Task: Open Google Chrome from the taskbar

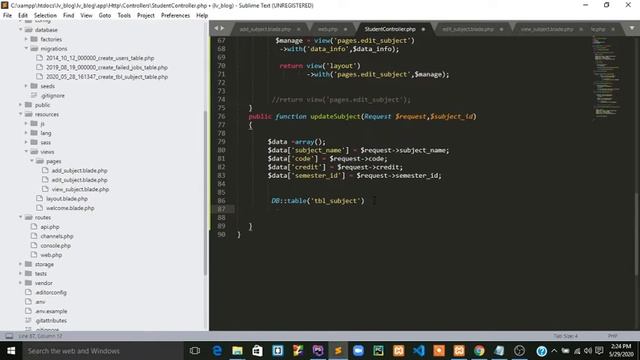Action: [479, 351]
